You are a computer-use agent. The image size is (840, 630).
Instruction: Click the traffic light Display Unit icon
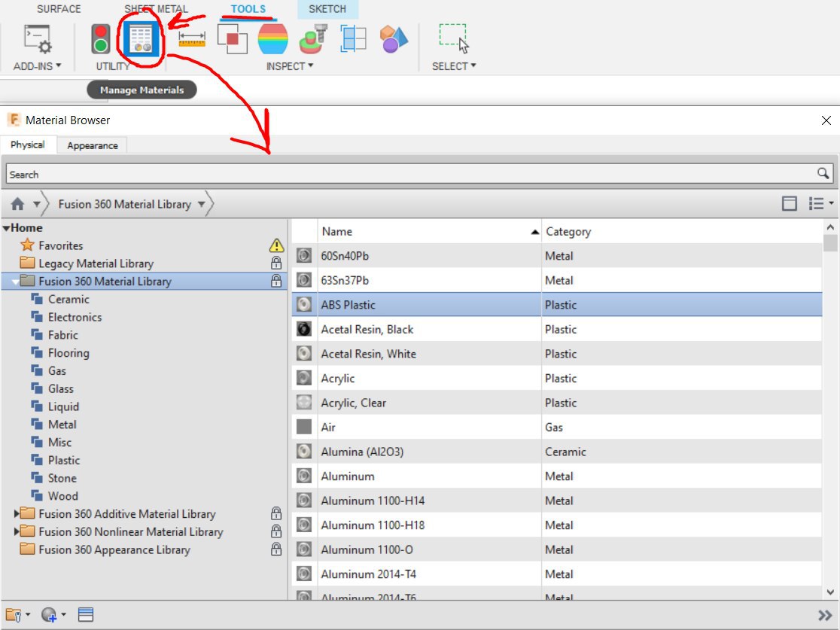(101, 39)
